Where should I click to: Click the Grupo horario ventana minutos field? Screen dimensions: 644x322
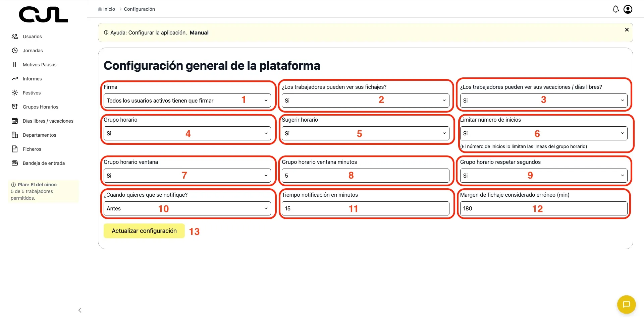[x=366, y=176]
